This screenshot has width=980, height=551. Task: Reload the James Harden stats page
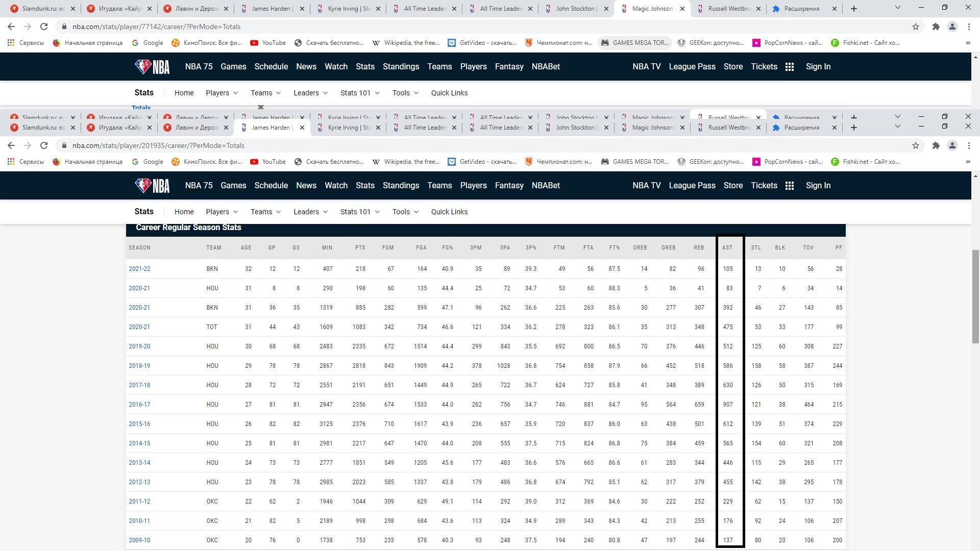click(x=44, y=145)
